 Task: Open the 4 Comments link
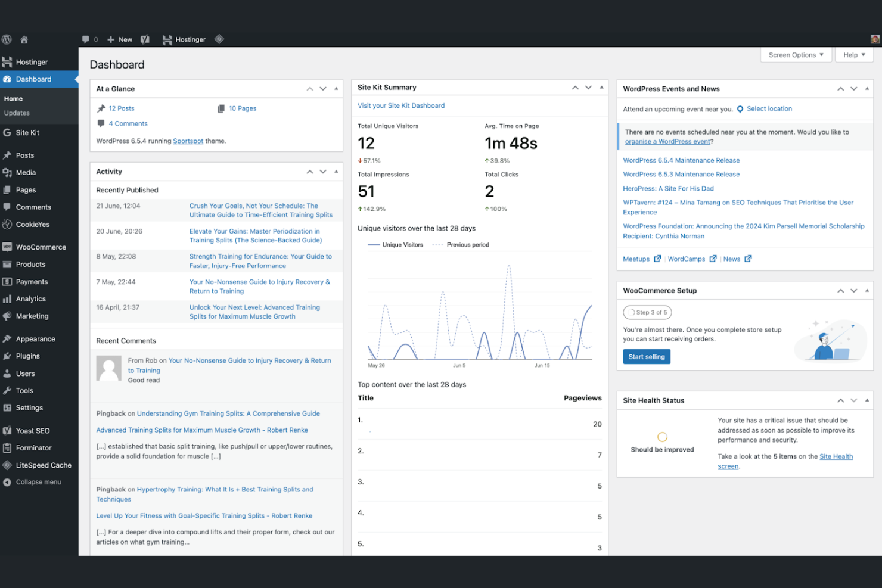128,123
